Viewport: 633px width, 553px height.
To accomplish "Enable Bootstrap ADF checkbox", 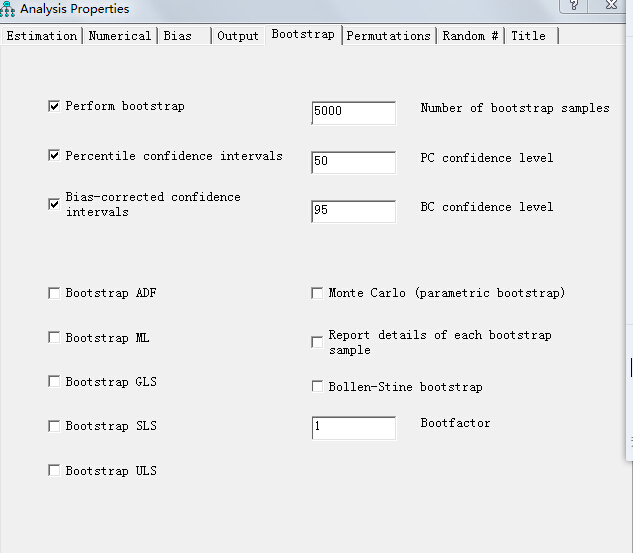I will click(x=54, y=293).
